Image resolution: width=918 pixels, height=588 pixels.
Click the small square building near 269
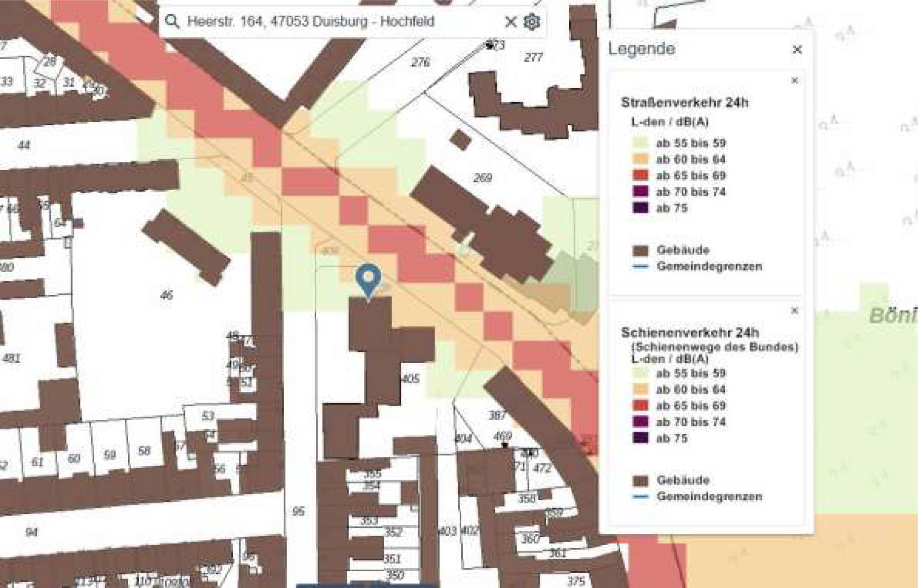click(460, 140)
